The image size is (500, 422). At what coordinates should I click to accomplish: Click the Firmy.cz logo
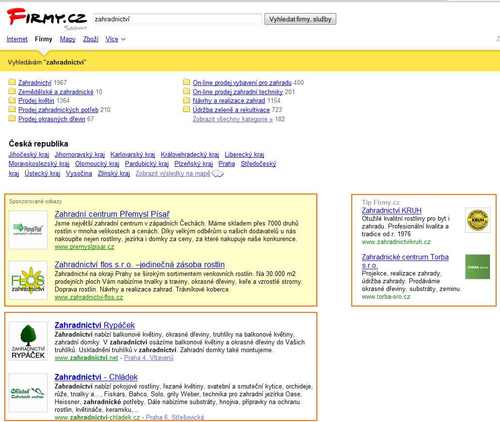(47, 17)
